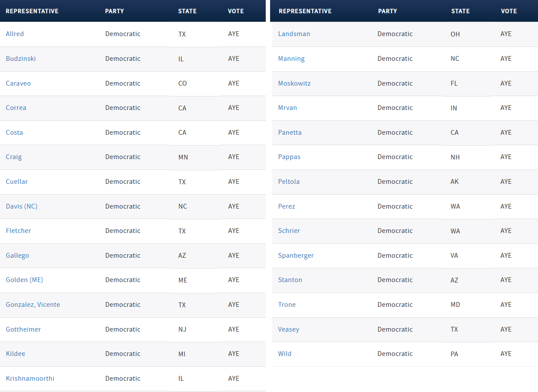This screenshot has height=392, width=538.
Task: Open the Budzinski representative link
Action: 21,59
